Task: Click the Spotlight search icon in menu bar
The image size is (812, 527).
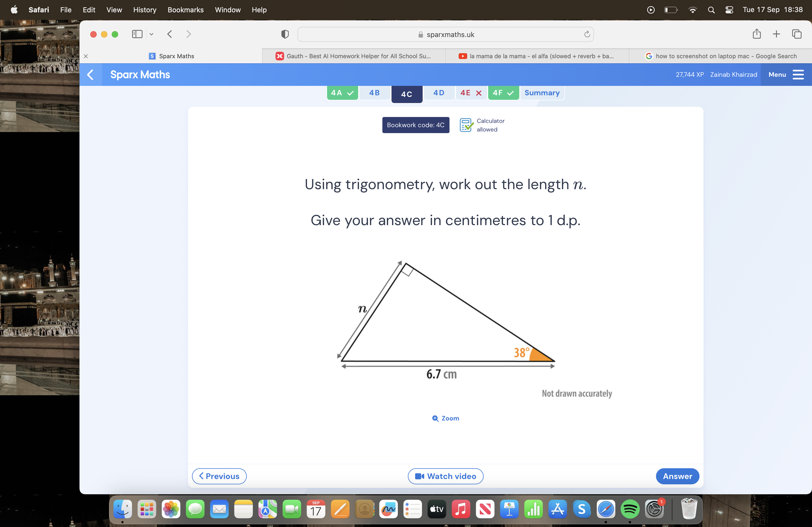Action: 711,10
